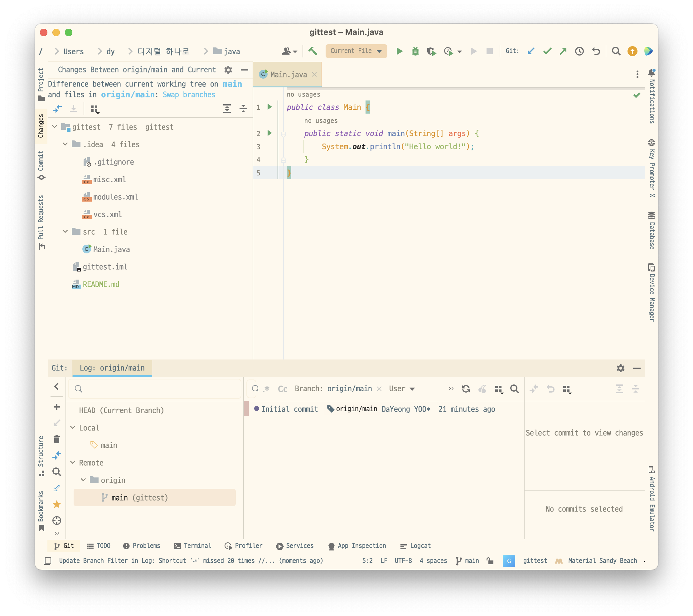Toggle regex option in Git log search
This screenshot has height=616, width=693.
coord(267,389)
